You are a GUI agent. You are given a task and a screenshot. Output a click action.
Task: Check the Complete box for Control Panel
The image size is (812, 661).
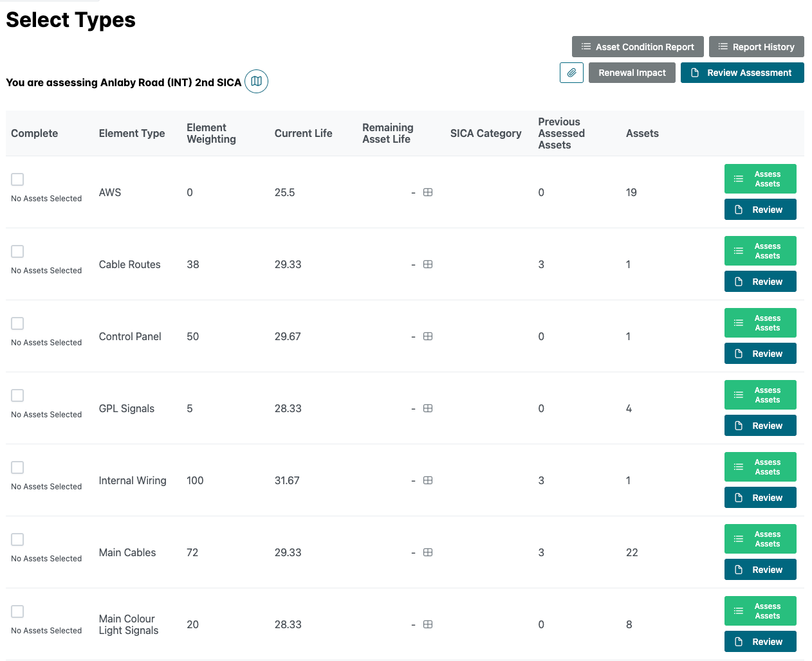[18, 323]
